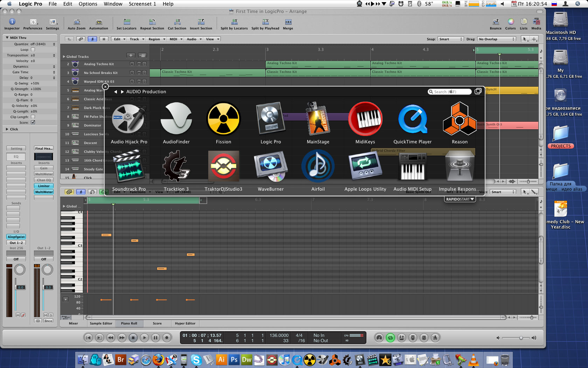Solo the Analog Techno Kit track
Image resolution: width=588 pixels, height=368 pixels.
point(144,64)
